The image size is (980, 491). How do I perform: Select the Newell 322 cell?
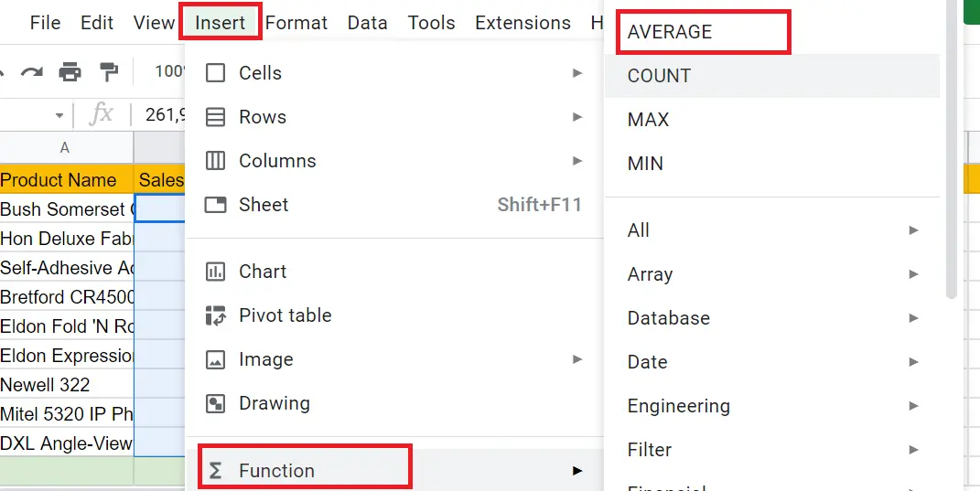click(x=66, y=384)
